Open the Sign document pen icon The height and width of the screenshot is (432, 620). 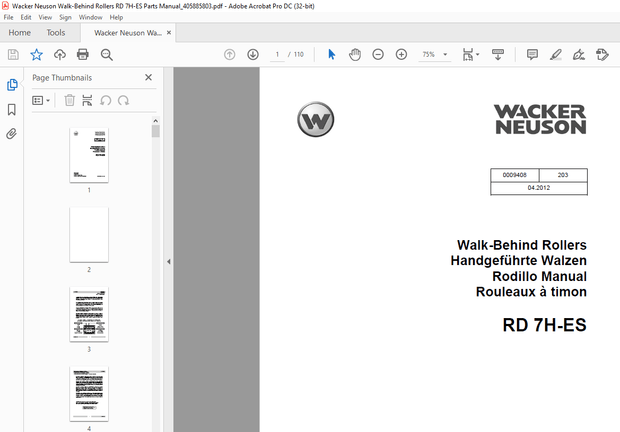pos(579,55)
